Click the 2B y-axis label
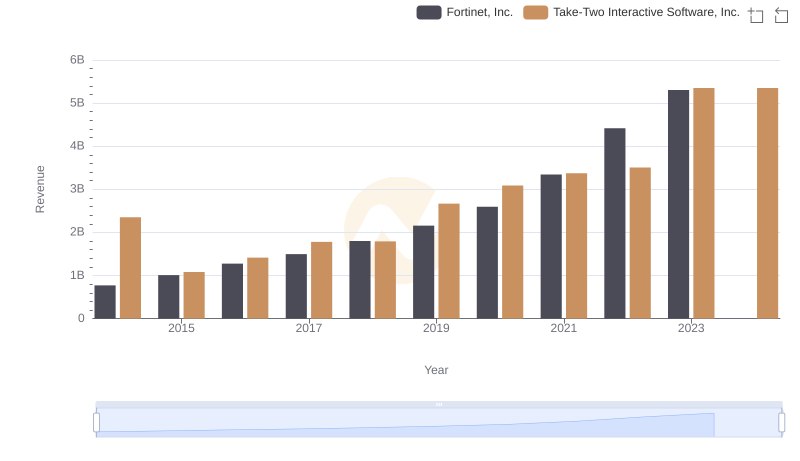 pos(77,232)
